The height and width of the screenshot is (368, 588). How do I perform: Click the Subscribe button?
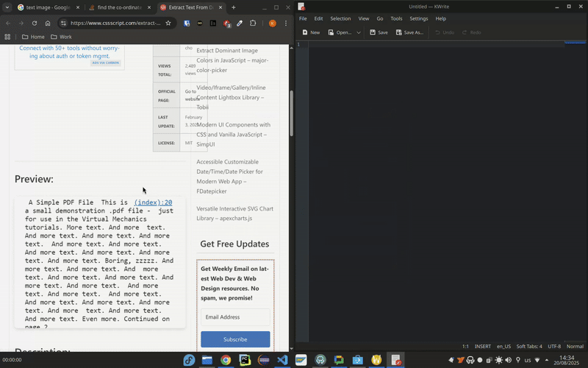point(235,339)
